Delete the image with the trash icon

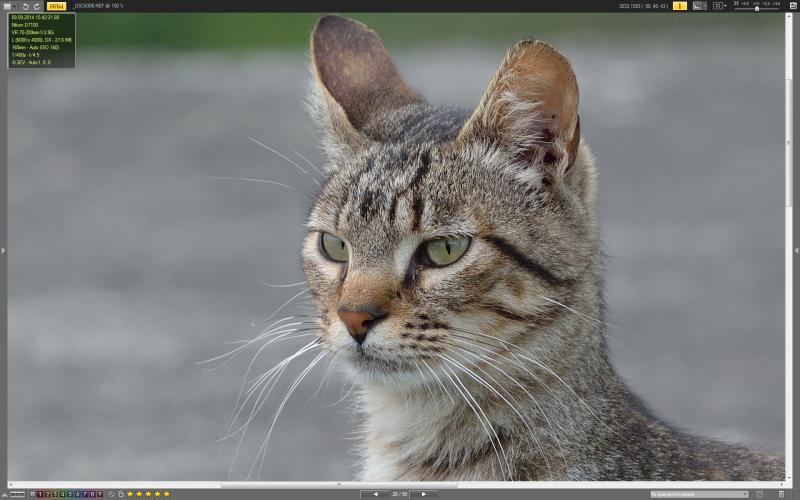click(782, 494)
